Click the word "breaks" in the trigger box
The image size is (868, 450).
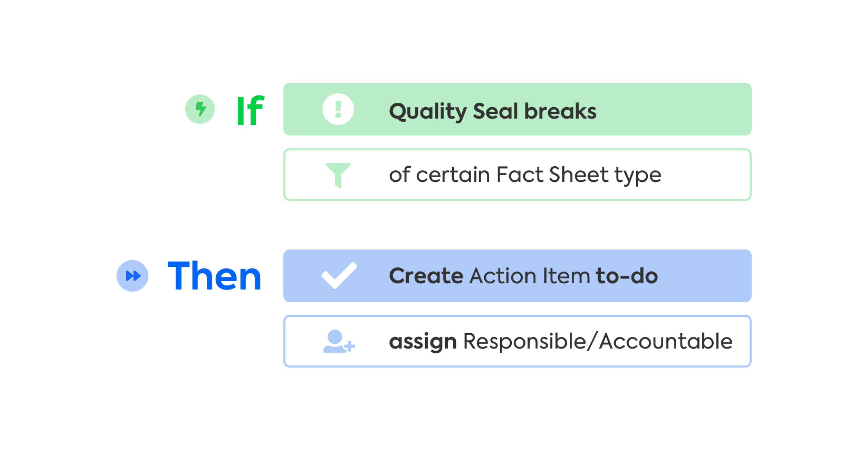click(x=560, y=111)
